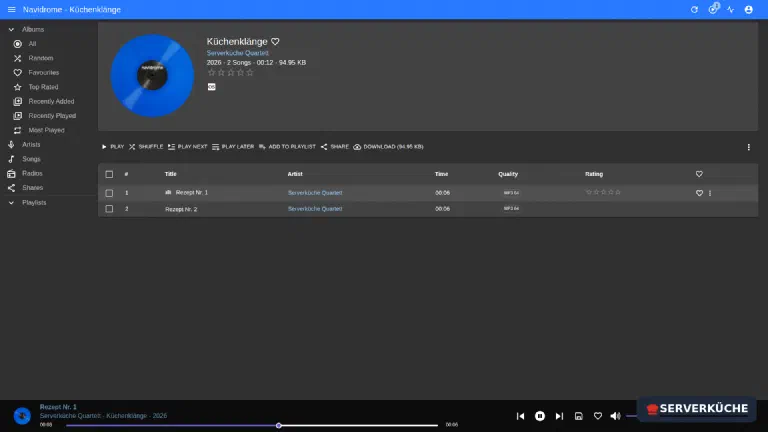This screenshot has width=768, height=432.
Task: Click the player cover thumbnail
Action: (x=22, y=416)
